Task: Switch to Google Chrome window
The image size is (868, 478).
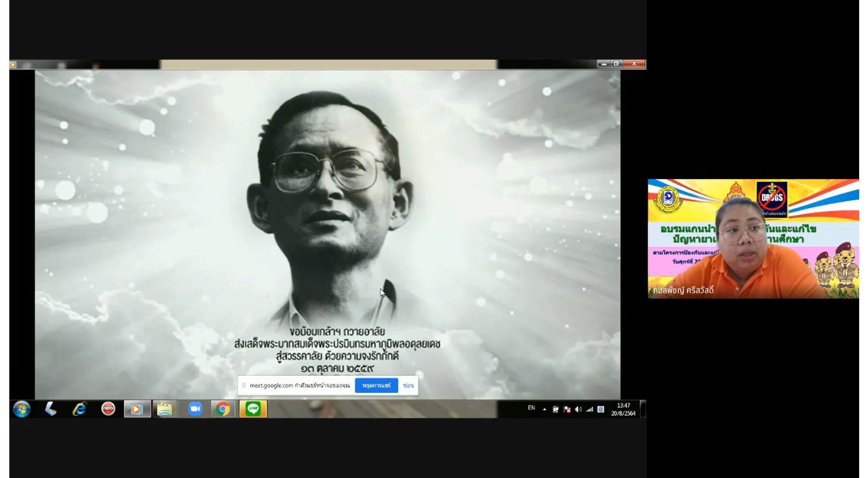Action: click(x=223, y=409)
